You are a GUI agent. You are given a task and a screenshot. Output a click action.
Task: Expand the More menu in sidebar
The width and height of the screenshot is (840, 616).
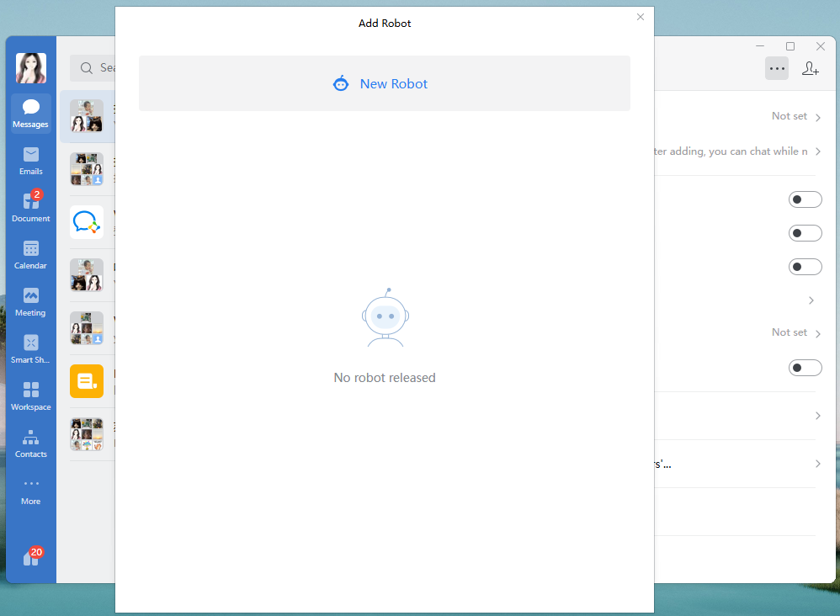click(30, 490)
